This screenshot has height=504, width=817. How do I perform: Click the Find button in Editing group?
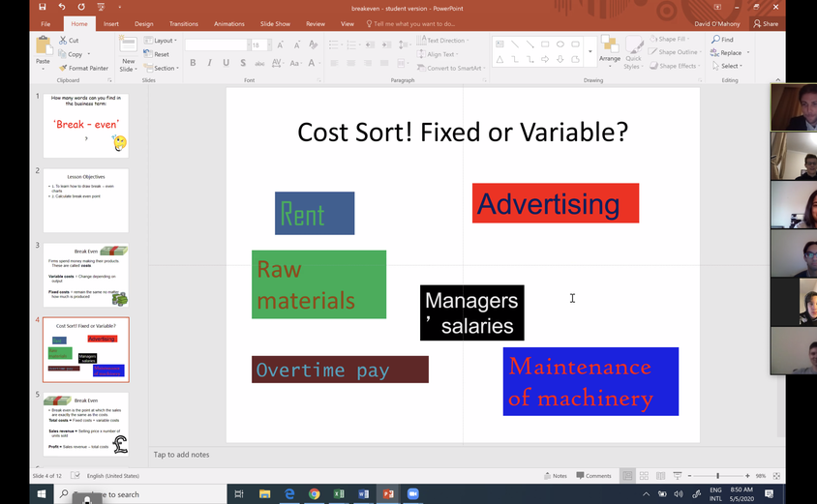[722, 40]
